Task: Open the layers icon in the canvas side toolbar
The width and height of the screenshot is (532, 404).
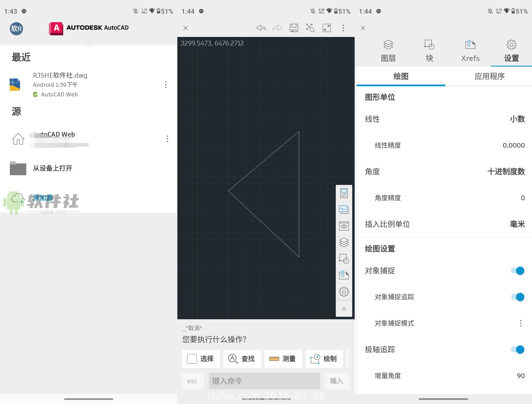Action: [x=344, y=242]
